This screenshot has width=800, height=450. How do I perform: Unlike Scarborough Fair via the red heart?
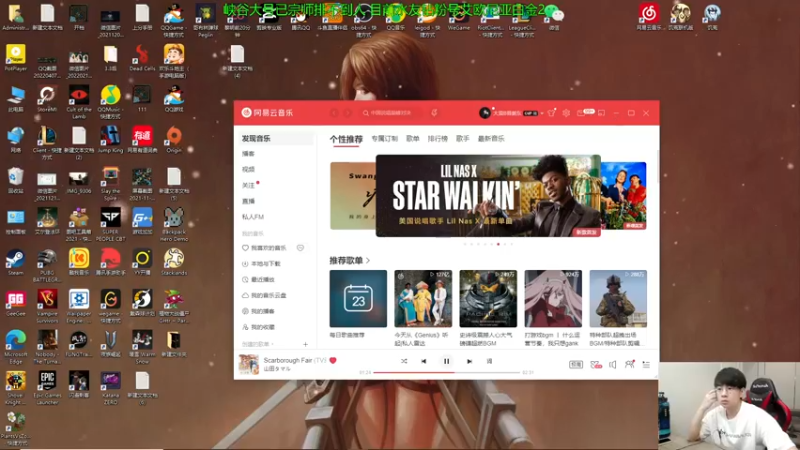coord(333,360)
